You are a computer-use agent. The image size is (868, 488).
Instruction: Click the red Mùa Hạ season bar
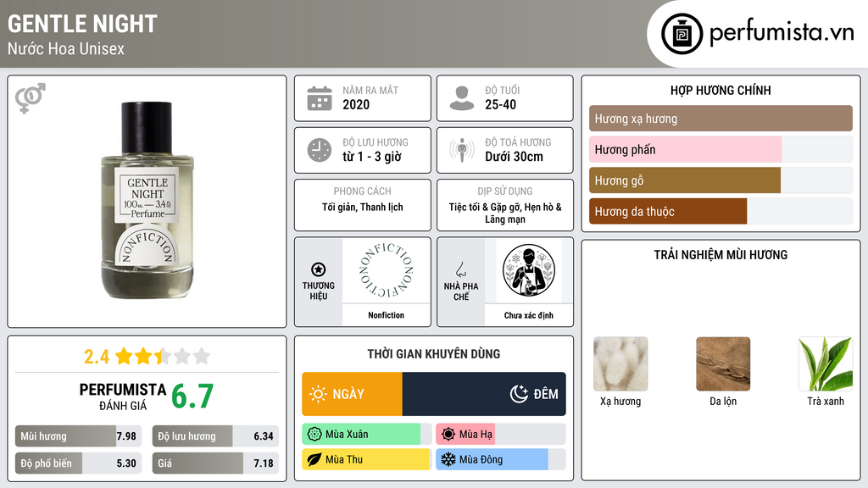tap(465, 435)
